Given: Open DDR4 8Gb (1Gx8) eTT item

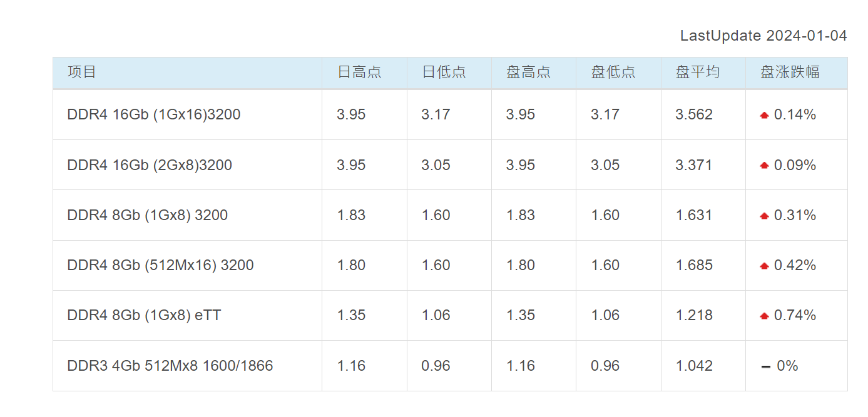Looking at the screenshot, I should coord(144,315).
